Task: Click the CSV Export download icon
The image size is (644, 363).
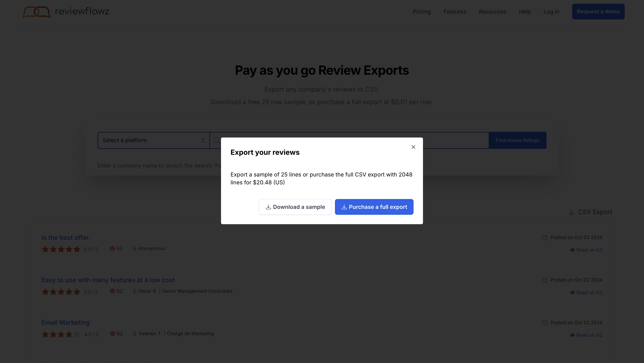Action: pyautogui.click(x=571, y=212)
